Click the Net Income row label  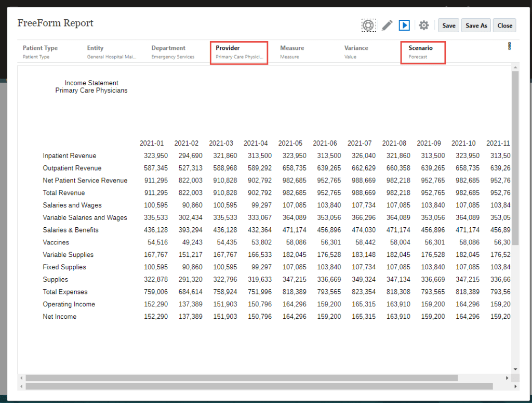pos(60,317)
